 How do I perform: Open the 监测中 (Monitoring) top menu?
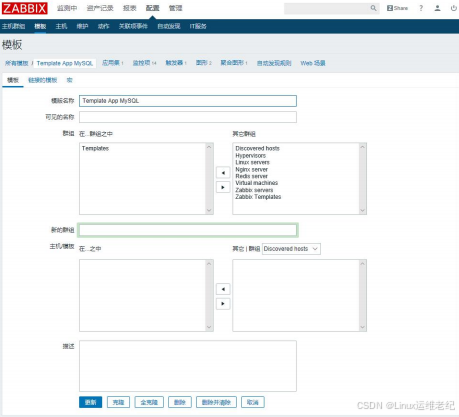67,8
